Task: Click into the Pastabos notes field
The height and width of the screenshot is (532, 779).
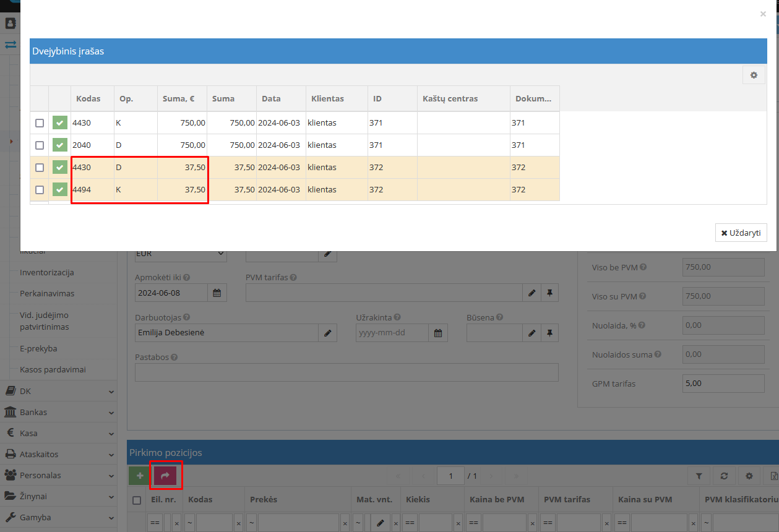Action: click(346, 372)
